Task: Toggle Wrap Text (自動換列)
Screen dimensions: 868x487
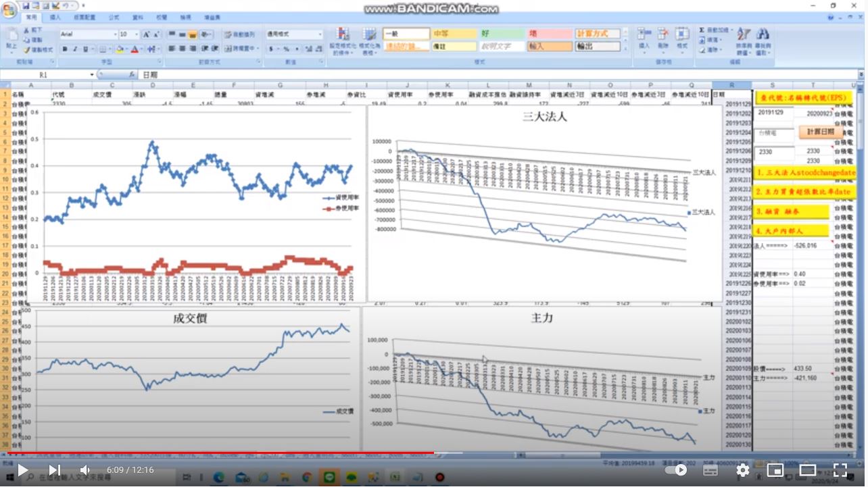Action: 239,34
